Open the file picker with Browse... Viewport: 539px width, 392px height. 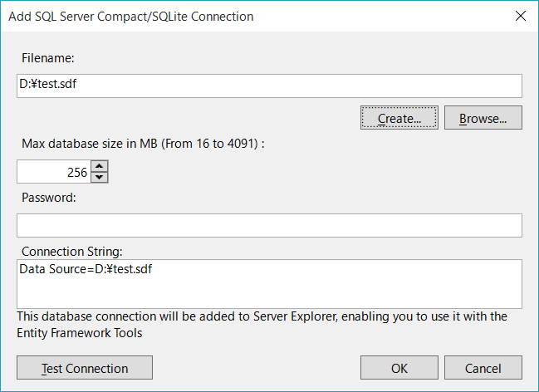point(483,118)
